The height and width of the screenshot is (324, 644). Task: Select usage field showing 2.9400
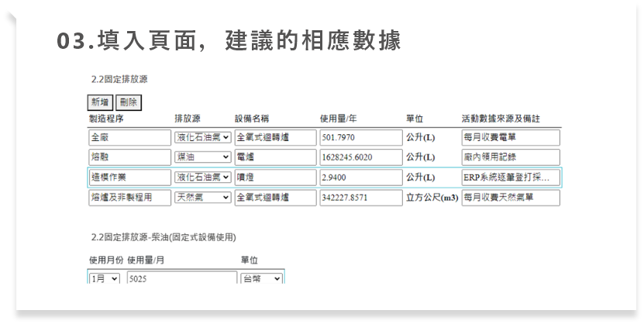click(361, 178)
